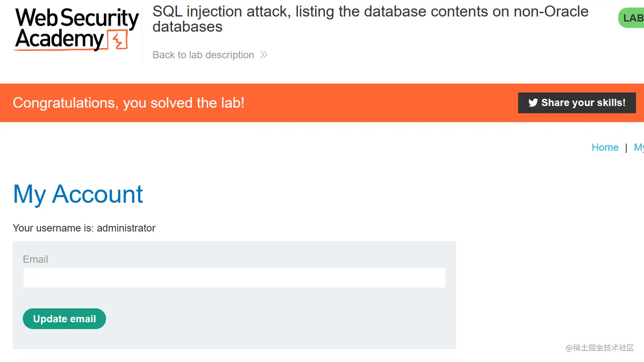This screenshot has width=644, height=362.
Task: Click the Email field label
Action: point(35,259)
